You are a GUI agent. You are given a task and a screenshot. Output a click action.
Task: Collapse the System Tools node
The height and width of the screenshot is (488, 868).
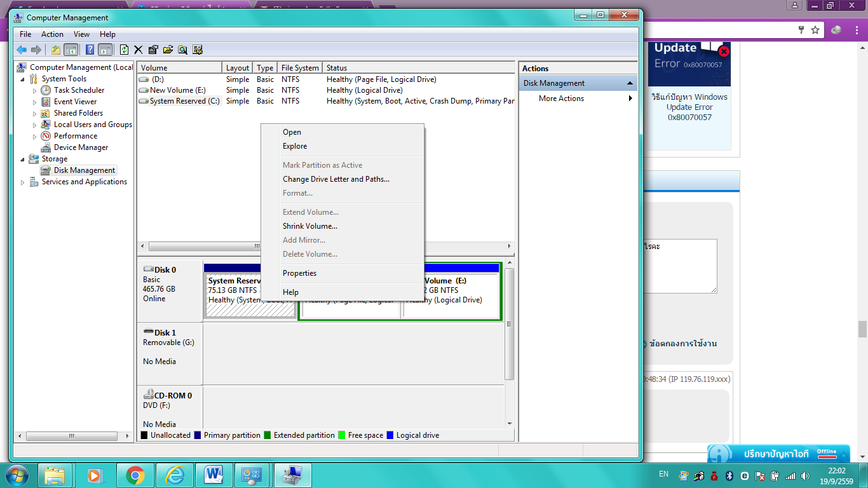coord(24,79)
